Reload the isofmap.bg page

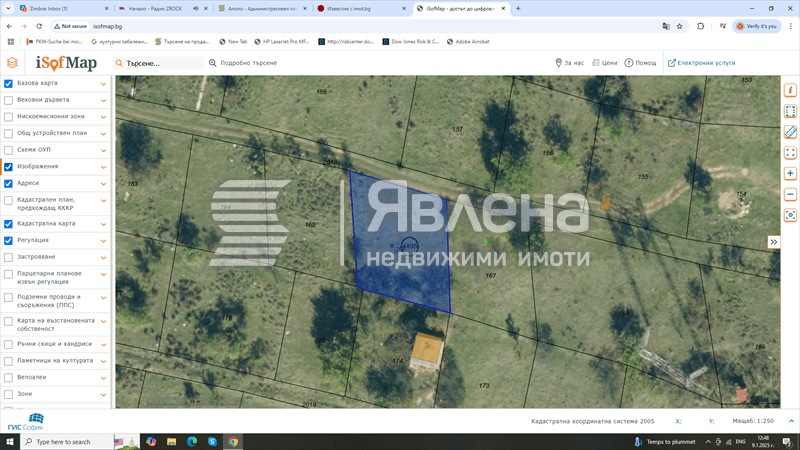[x=39, y=26]
